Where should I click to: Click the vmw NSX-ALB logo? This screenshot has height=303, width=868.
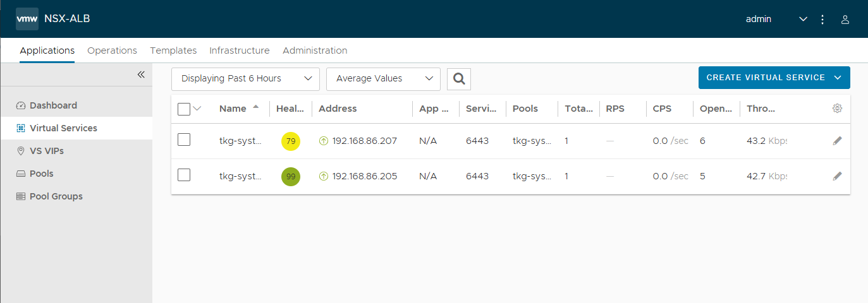[53, 19]
